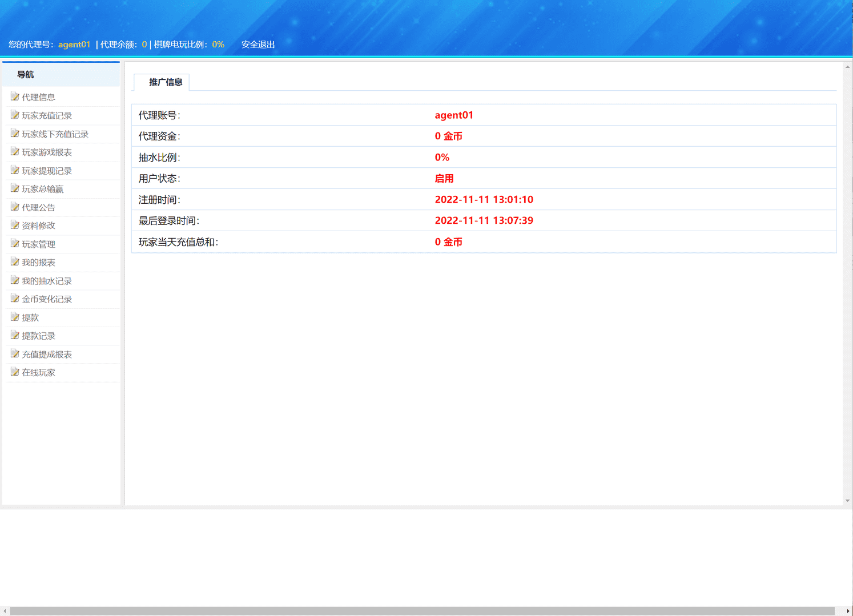
Task: Click the edit icon beside 充值提成报表
Action: [15, 354]
